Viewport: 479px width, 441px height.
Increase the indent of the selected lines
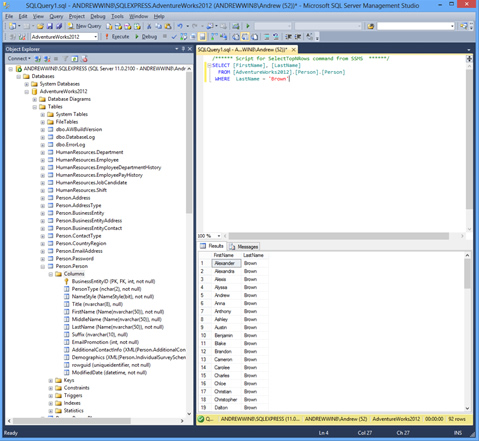298,37
